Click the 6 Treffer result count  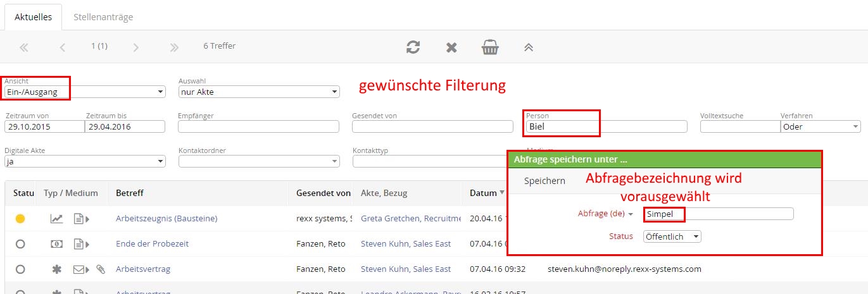pyautogui.click(x=220, y=46)
